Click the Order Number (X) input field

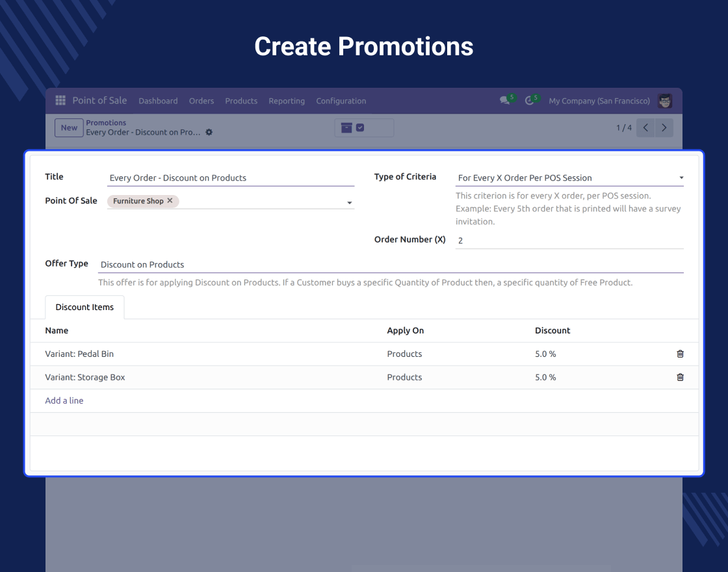569,240
